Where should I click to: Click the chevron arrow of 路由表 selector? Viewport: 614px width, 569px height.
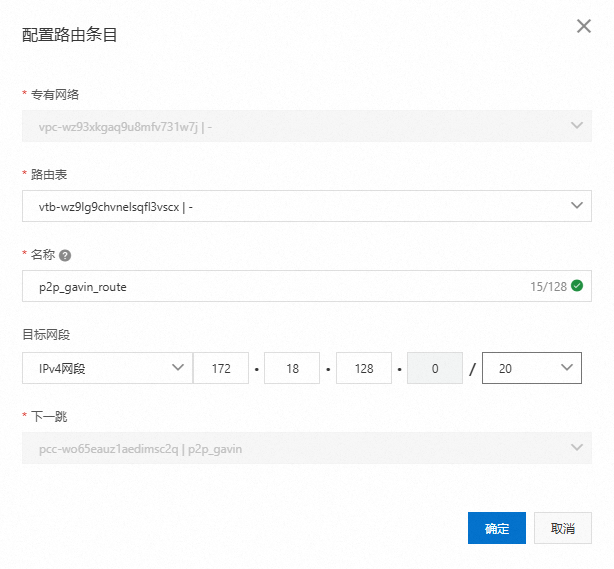click(576, 205)
